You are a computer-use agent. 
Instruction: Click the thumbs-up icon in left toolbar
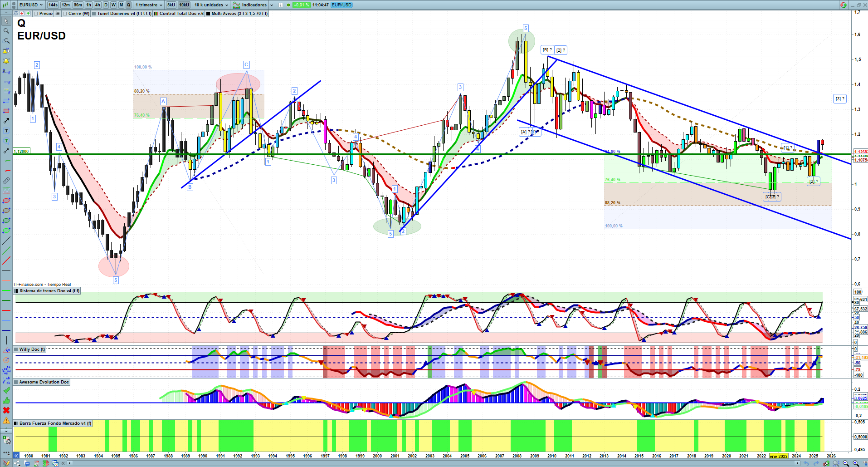[6, 400]
